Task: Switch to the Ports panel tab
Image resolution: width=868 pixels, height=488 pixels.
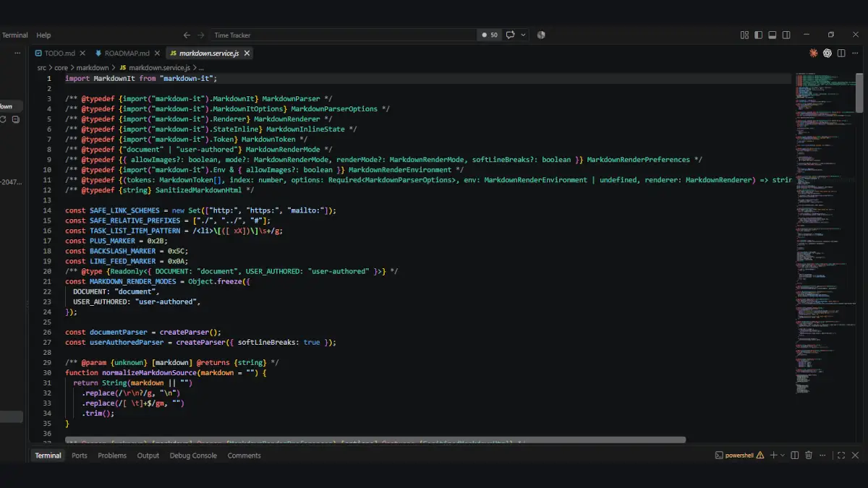Action: 80,455
